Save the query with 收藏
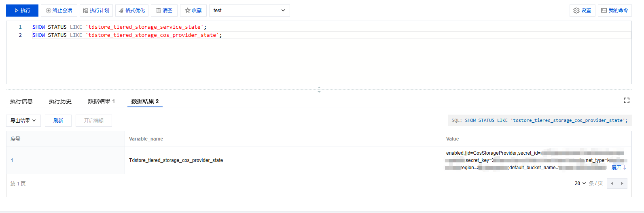644x213 pixels. [x=193, y=11]
